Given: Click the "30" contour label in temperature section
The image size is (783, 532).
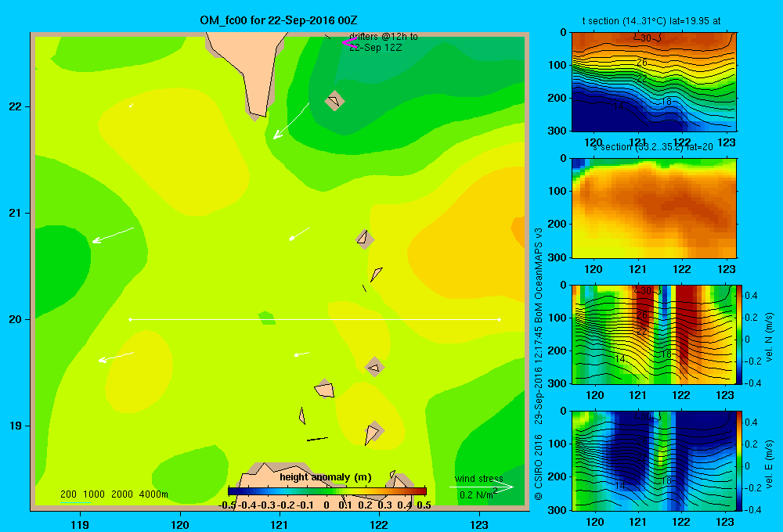Looking at the screenshot, I should pos(646,38).
